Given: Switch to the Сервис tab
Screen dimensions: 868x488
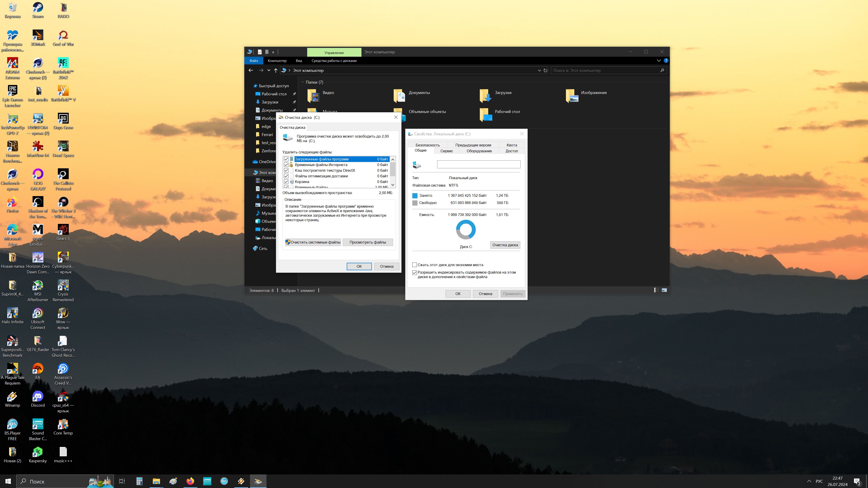Looking at the screenshot, I should [446, 151].
